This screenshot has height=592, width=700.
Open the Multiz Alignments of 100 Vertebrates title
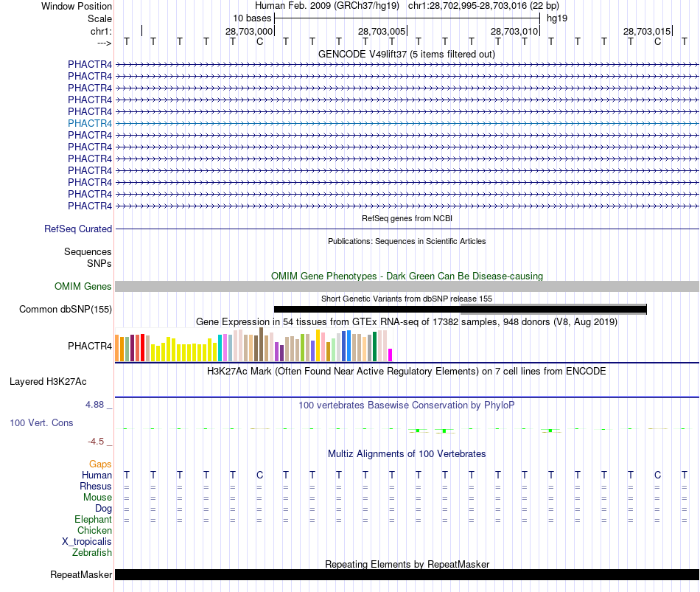click(x=407, y=454)
